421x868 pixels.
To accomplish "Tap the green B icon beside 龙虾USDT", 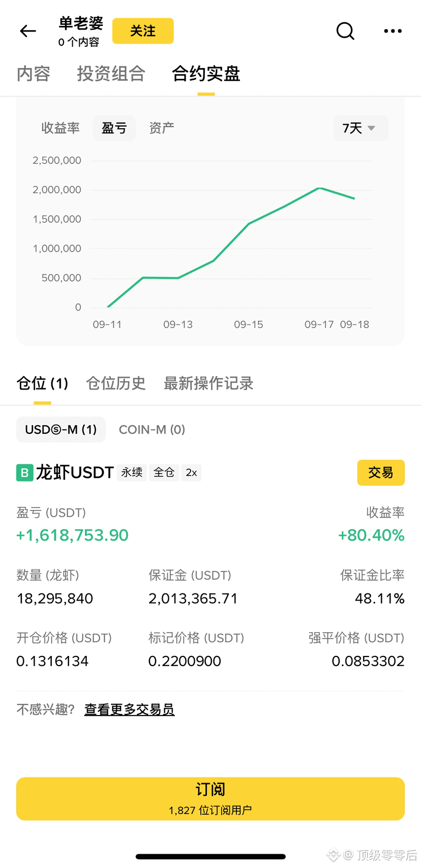I will pos(24,472).
